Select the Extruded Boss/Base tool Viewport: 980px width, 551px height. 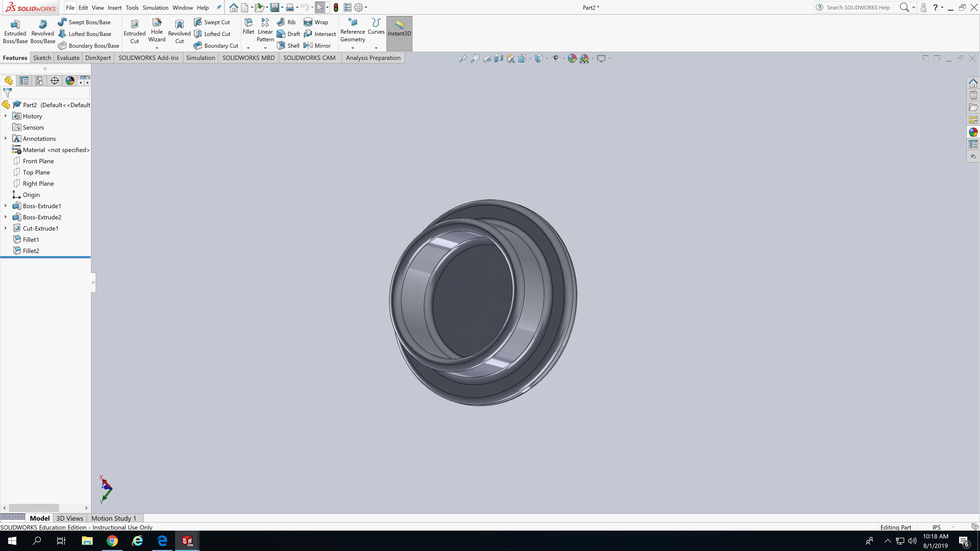coord(15,32)
